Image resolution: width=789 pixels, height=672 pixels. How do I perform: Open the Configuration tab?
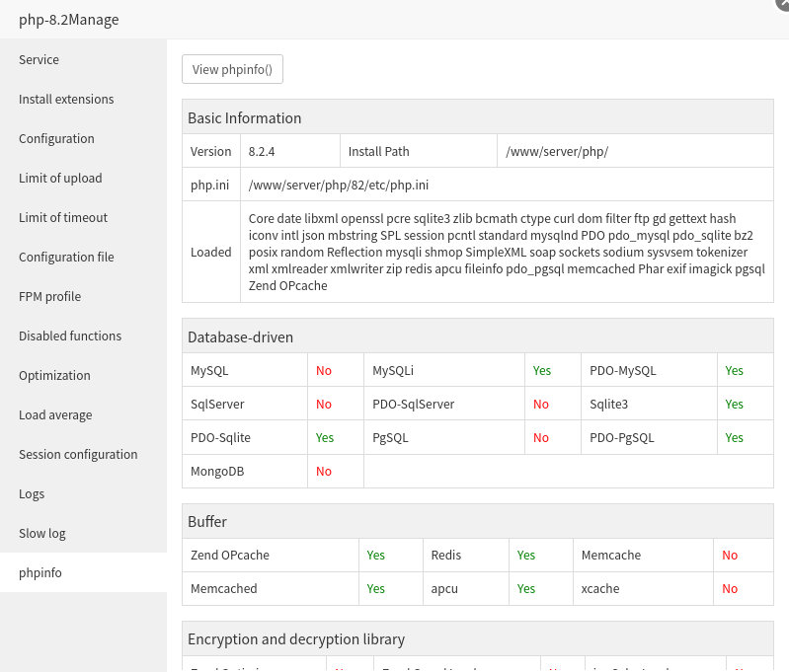click(56, 139)
